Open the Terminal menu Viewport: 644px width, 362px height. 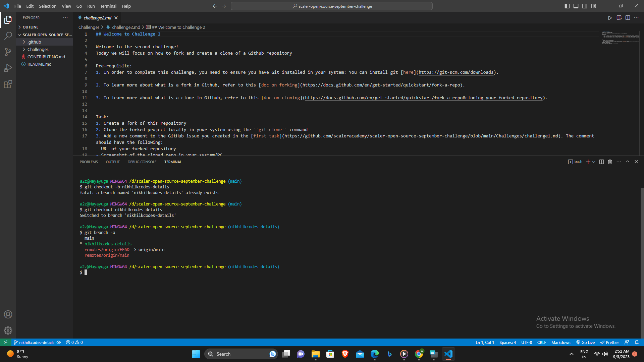[x=108, y=6]
